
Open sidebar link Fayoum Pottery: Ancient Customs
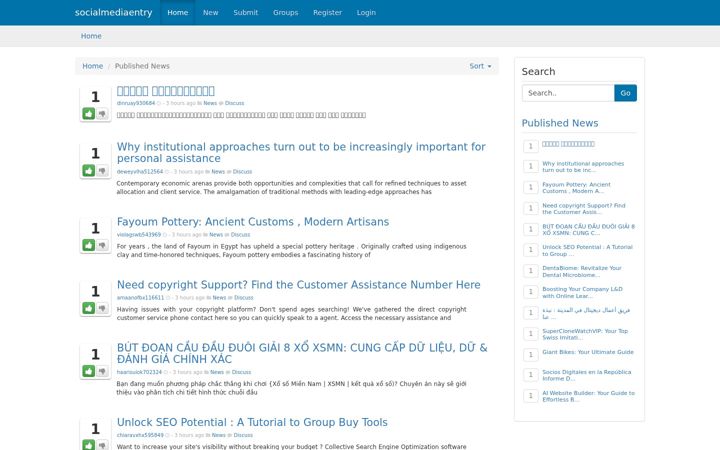point(576,188)
